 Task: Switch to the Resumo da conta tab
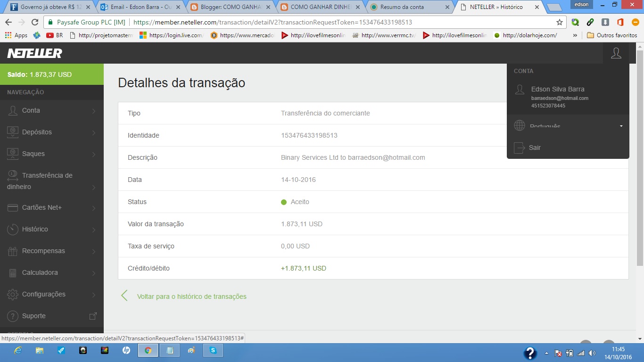tap(408, 7)
